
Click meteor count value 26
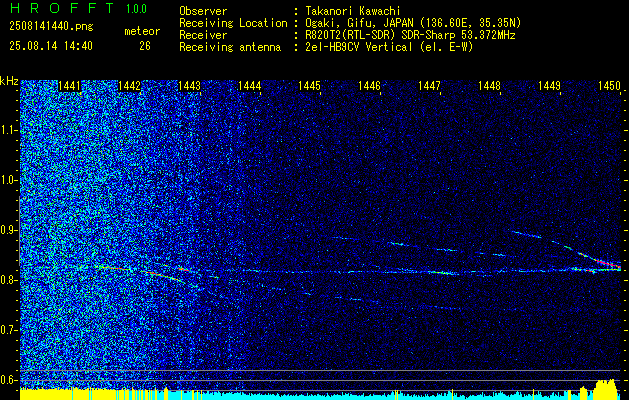(145, 46)
